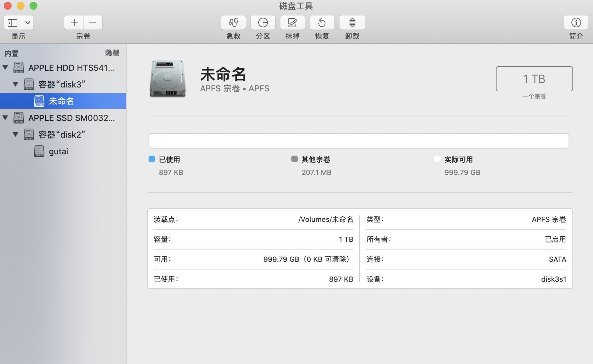Open the view options dropdown arrow

point(28,23)
